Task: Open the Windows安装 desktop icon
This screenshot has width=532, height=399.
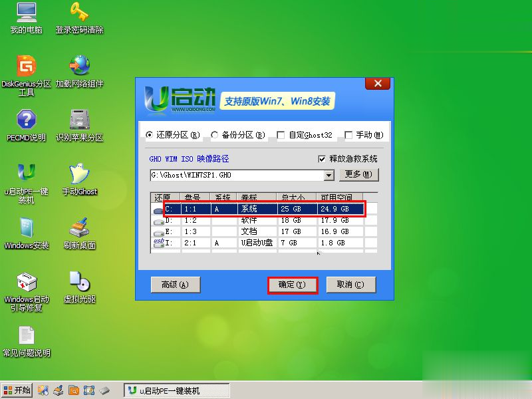Action: [27, 228]
